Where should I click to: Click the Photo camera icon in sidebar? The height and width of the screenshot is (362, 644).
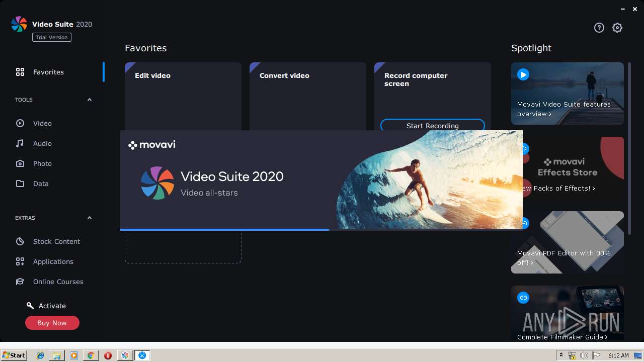tap(20, 163)
